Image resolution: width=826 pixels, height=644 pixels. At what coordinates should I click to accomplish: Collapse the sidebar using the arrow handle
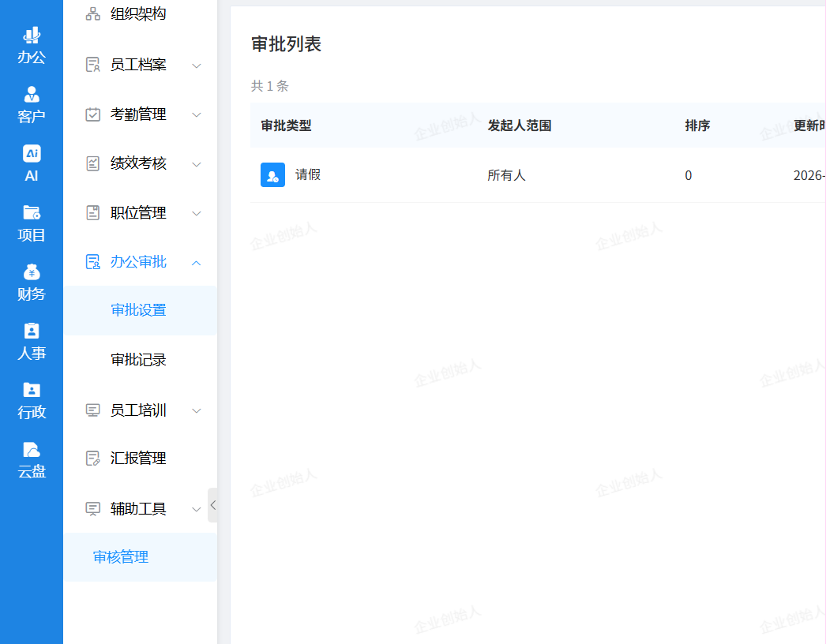(x=212, y=505)
